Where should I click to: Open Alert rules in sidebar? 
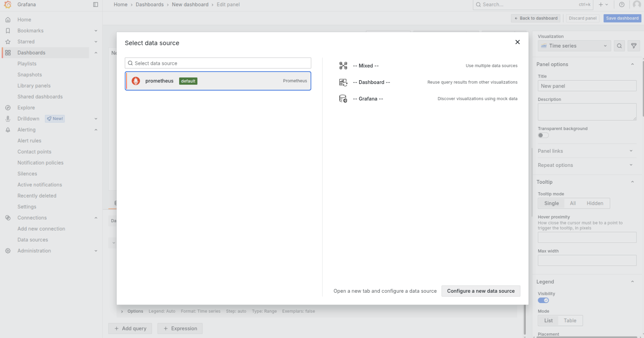point(29,141)
